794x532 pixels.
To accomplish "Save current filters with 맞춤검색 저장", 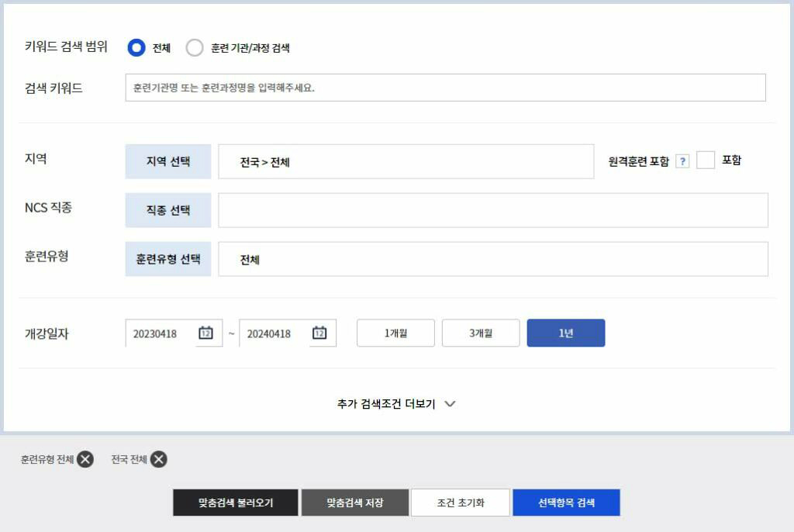I will (x=355, y=502).
